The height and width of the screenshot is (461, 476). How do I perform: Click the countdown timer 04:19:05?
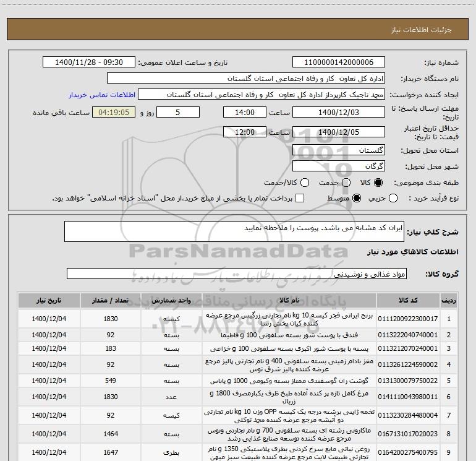tap(114, 113)
